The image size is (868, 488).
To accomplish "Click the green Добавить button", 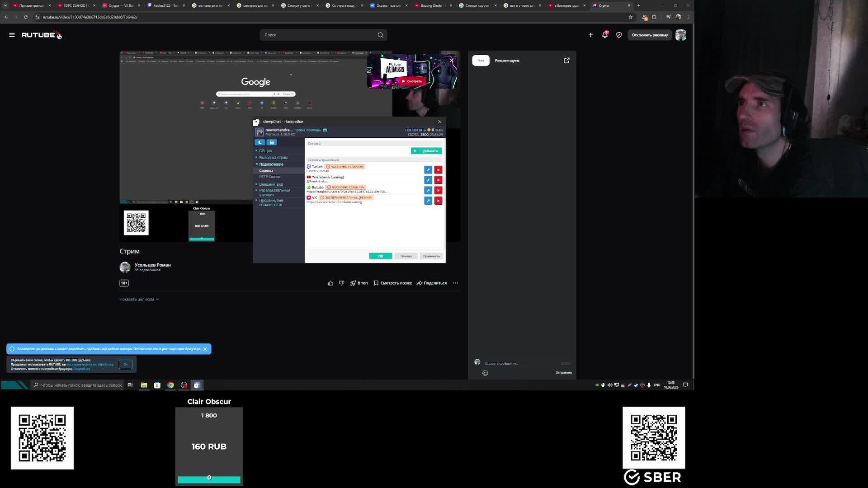I will point(426,151).
